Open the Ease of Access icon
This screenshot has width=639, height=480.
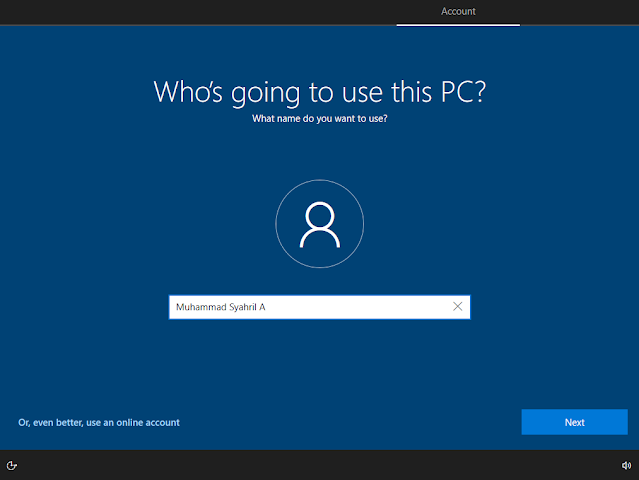pyautogui.click(x=12, y=465)
